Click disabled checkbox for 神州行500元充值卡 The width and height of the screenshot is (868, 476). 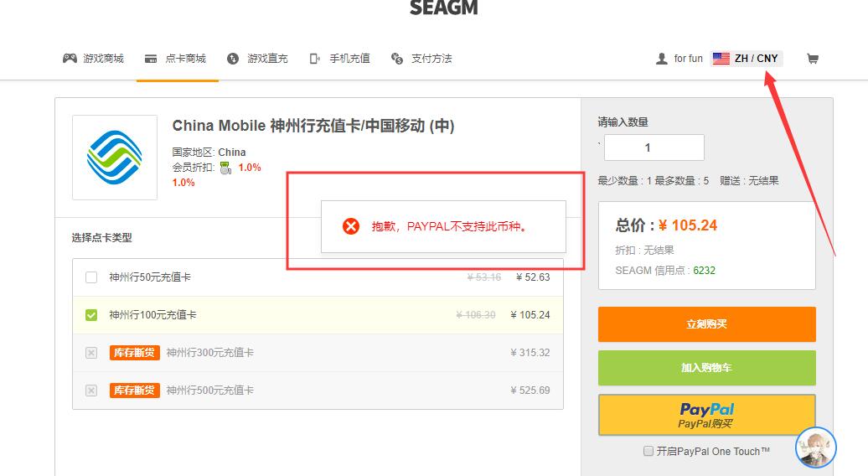(91, 391)
